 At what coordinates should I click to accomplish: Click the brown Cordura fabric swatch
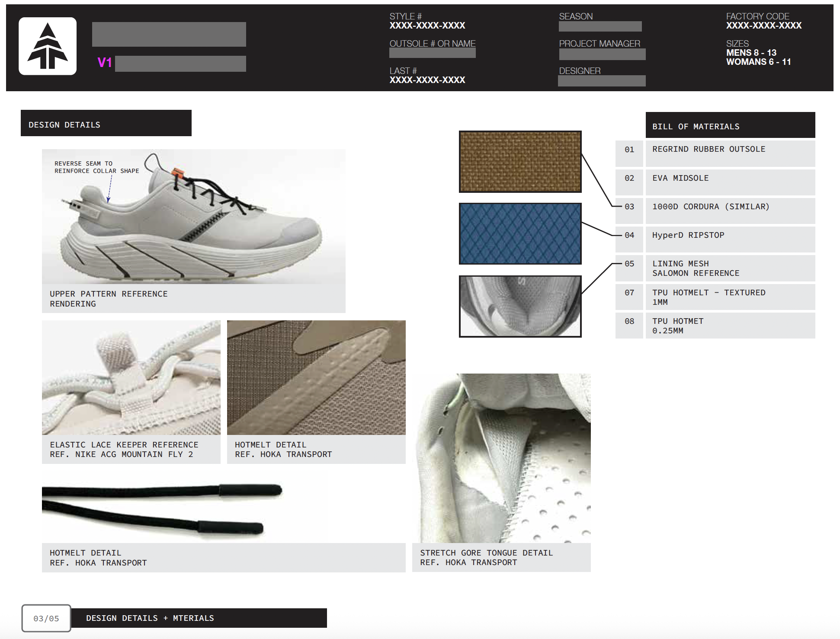pyautogui.click(x=520, y=162)
